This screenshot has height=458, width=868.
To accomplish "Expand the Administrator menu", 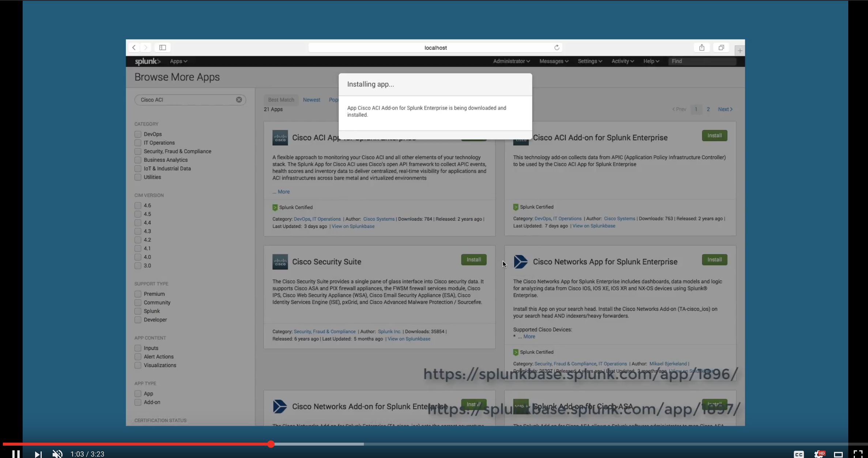I will (x=511, y=61).
